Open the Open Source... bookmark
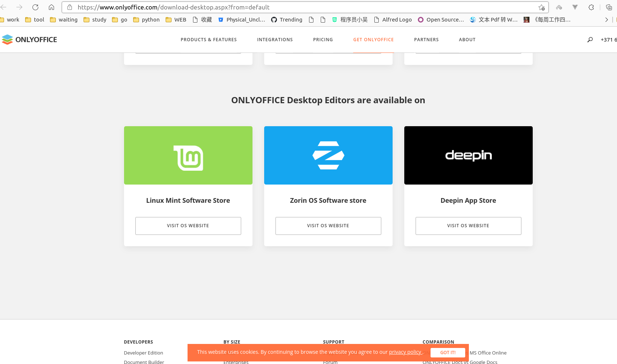Screen dimensions: 617x364 pyautogui.click(x=441, y=20)
